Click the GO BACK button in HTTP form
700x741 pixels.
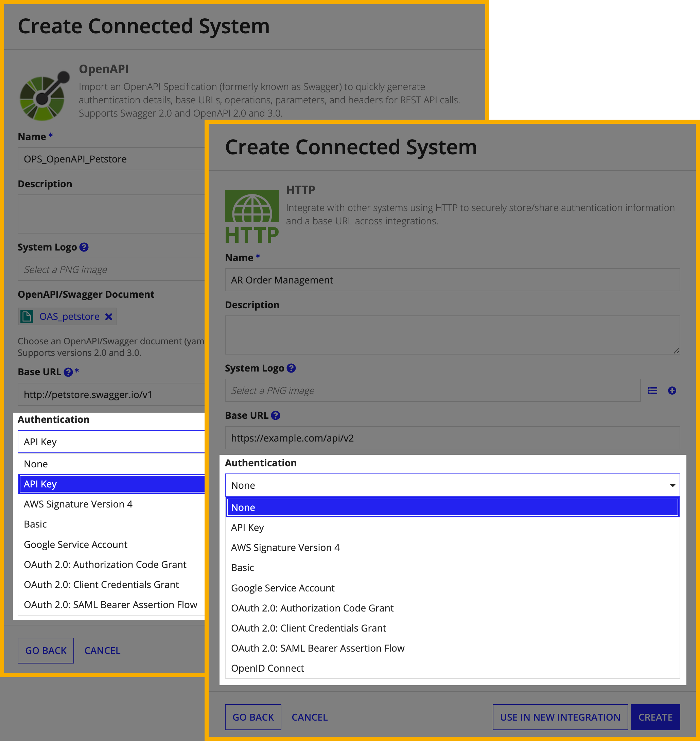252,717
